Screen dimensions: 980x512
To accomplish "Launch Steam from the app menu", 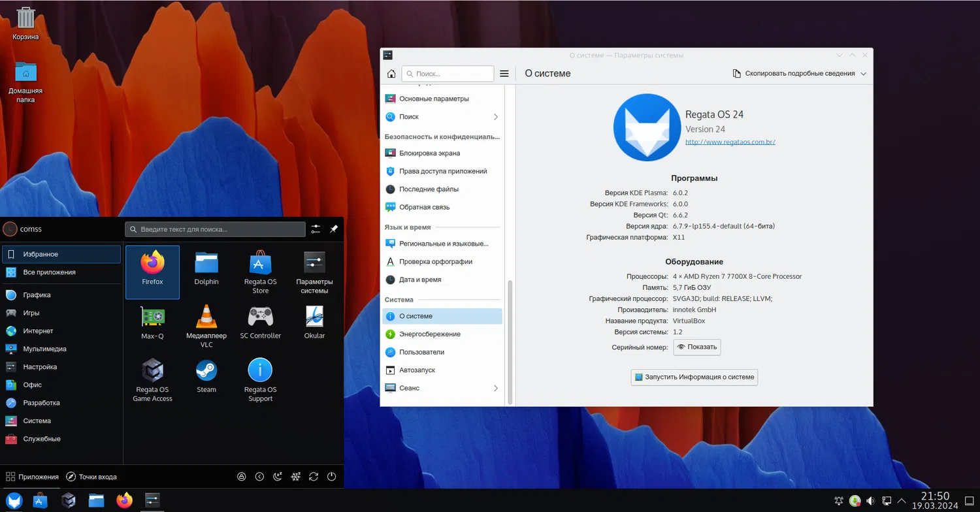I will click(206, 377).
